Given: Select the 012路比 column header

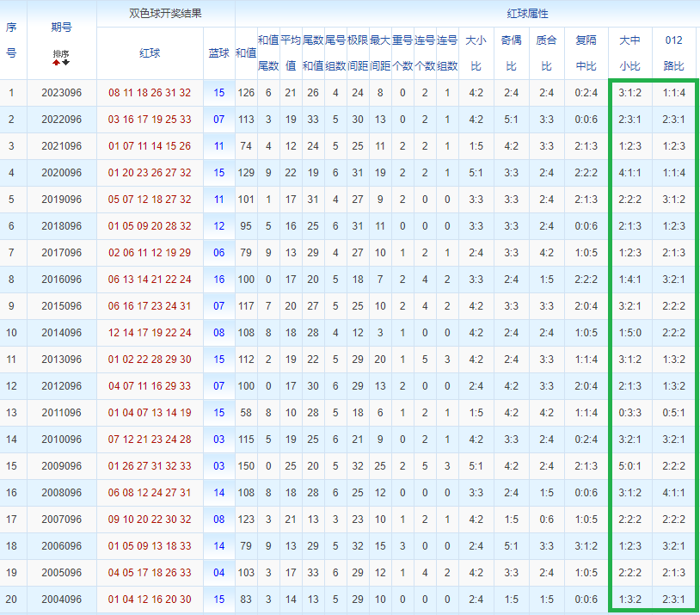Looking at the screenshot, I should coord(673,53).
